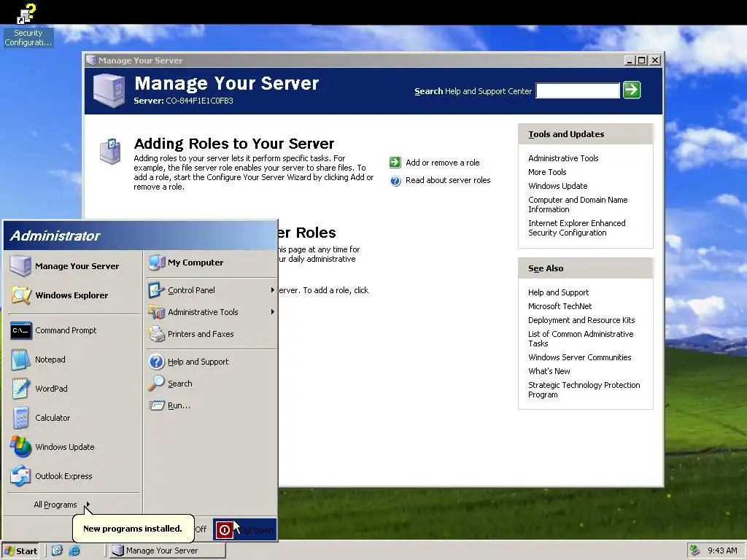Expand the All Programs arrow
This screenshot has width=747, height=560.
88,505
